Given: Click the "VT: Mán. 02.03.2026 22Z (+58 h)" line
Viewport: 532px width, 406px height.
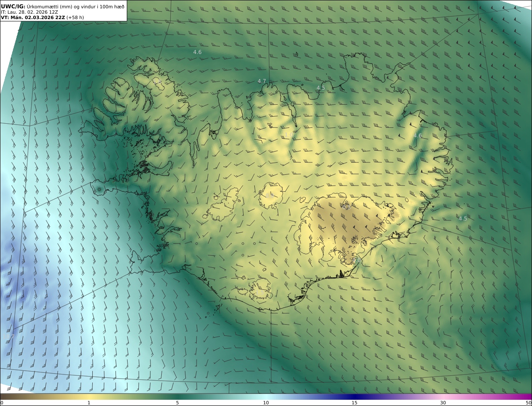Looking at the screenshot, I should 42,17.
